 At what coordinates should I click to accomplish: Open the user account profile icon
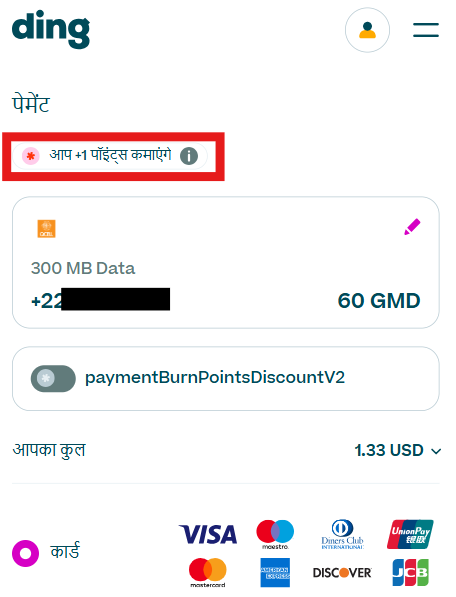(x=367, y=30)
